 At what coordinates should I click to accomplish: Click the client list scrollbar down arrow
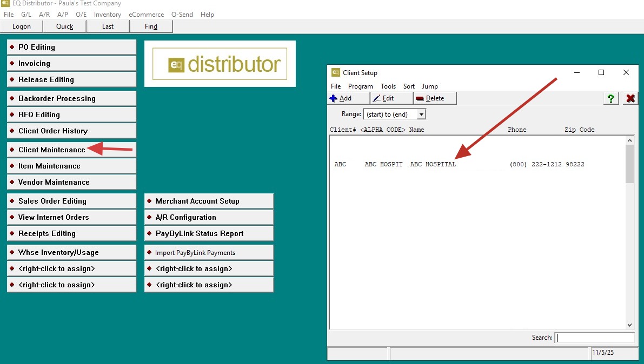(x=629, y=325)
